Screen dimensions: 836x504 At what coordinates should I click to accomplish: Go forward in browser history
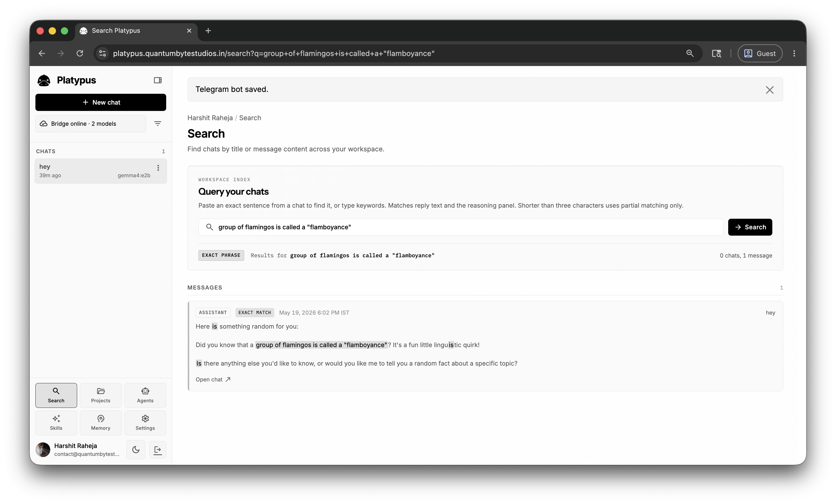pos(61,53)
